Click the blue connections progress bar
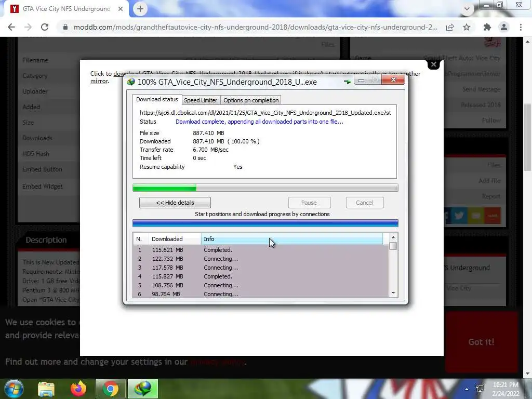The height and width of the screenshot is (399, 532). pos(265,223)
